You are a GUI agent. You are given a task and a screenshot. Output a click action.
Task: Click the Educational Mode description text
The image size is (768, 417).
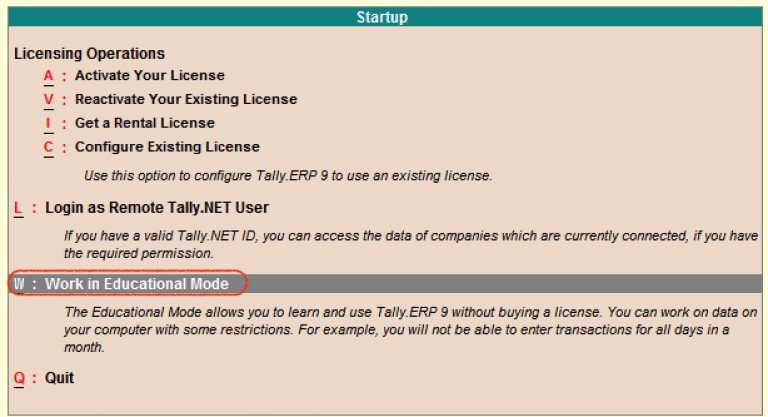pos(410,330)
